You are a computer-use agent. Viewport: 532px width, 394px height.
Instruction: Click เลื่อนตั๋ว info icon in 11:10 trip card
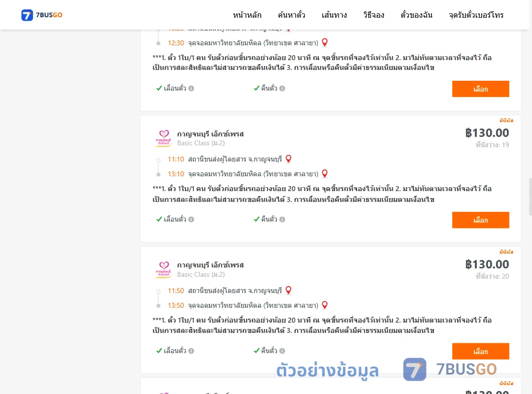coord(191,219)
